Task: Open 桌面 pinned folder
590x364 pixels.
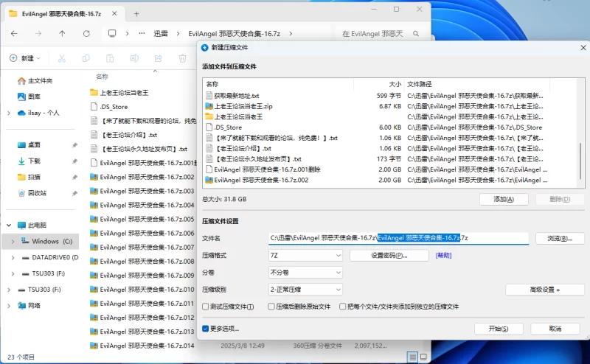Action: [34, 144]
